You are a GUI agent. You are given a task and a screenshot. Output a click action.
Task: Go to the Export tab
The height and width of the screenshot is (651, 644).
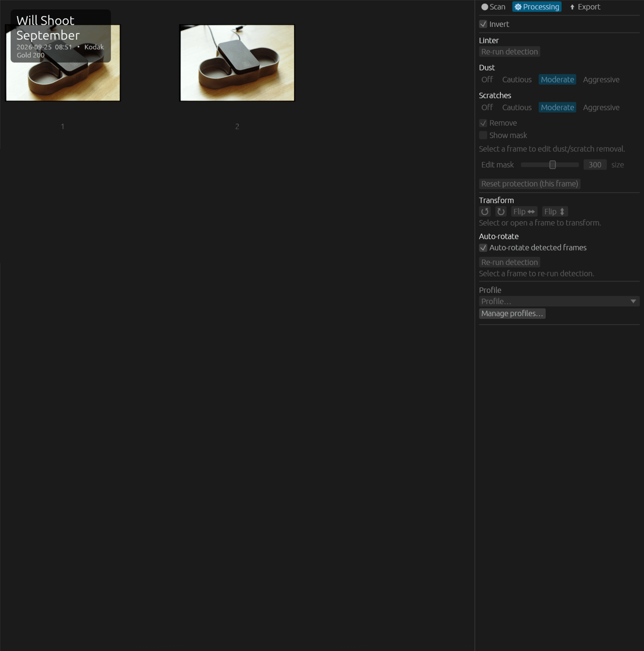point(585,7)
